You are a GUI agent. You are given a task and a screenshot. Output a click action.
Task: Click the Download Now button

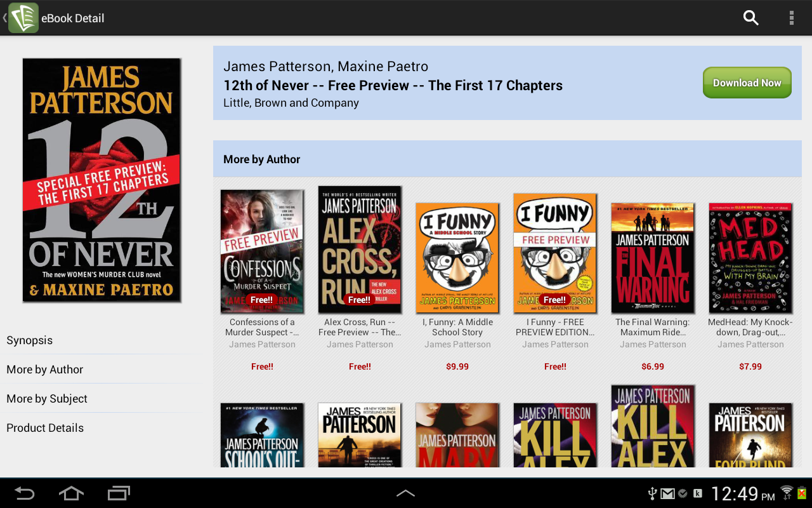coord(747,83)
